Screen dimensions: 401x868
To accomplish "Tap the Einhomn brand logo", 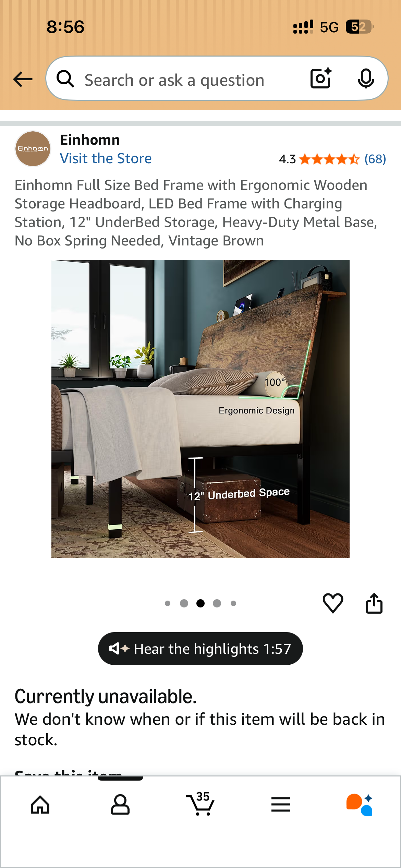I will click(33, 149).
